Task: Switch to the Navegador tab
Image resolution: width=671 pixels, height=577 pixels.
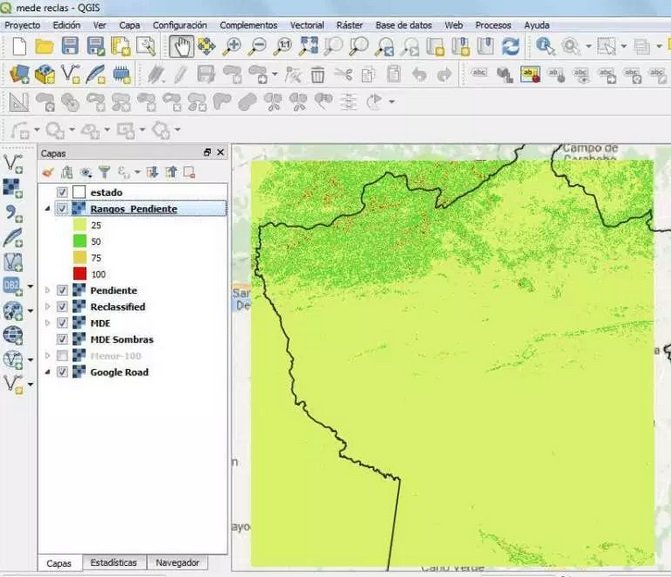Action: point(177,563)
